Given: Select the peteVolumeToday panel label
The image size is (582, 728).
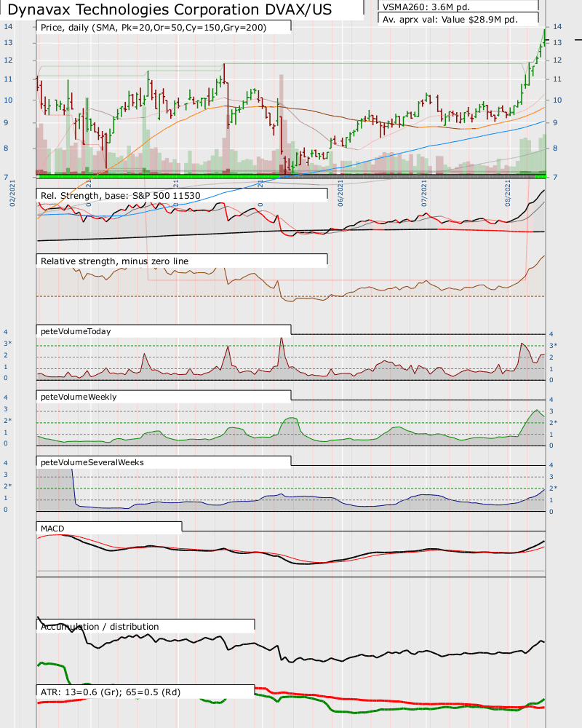Looking at the screenshot, I should click(76, 331).
